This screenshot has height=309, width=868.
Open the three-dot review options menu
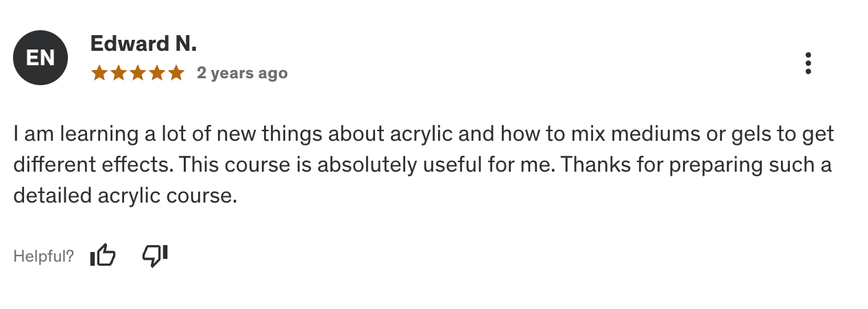pos(808,63)
